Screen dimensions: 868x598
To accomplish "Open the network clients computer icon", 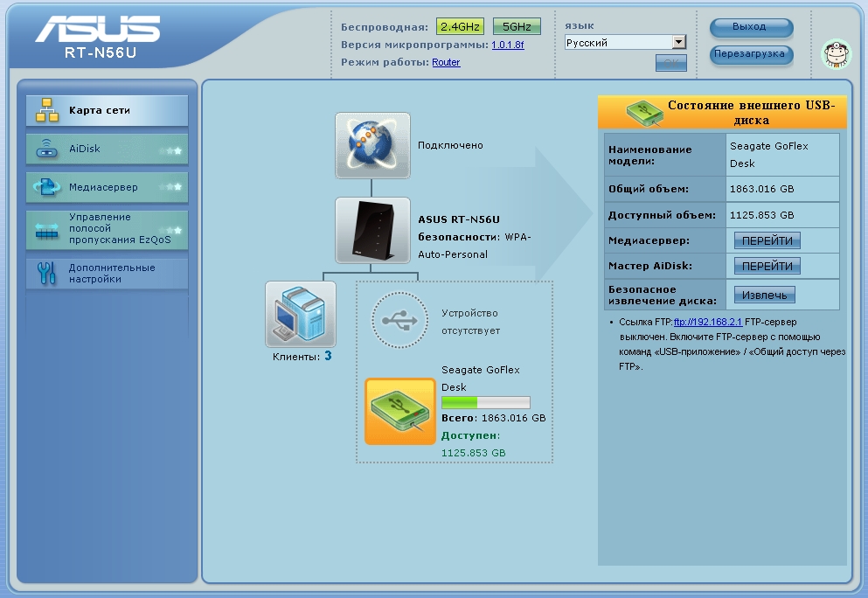I will (301, 314).
